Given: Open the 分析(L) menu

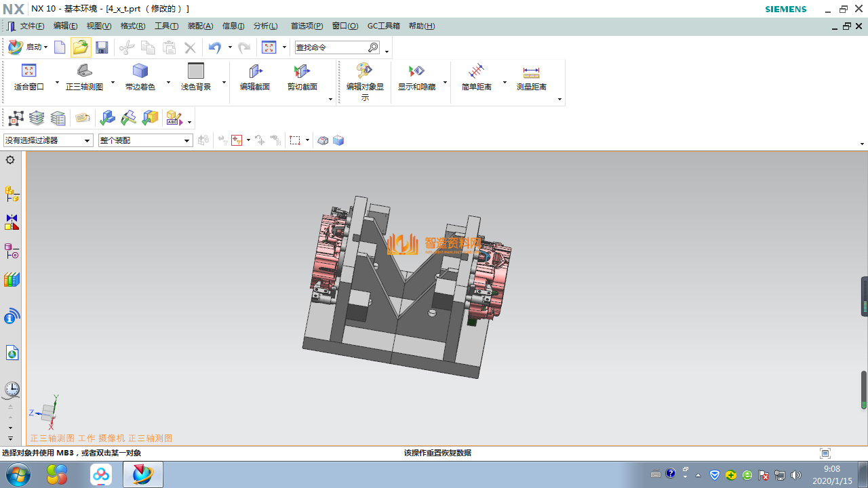Looking at the screenshot, I should tap(265, 26).
